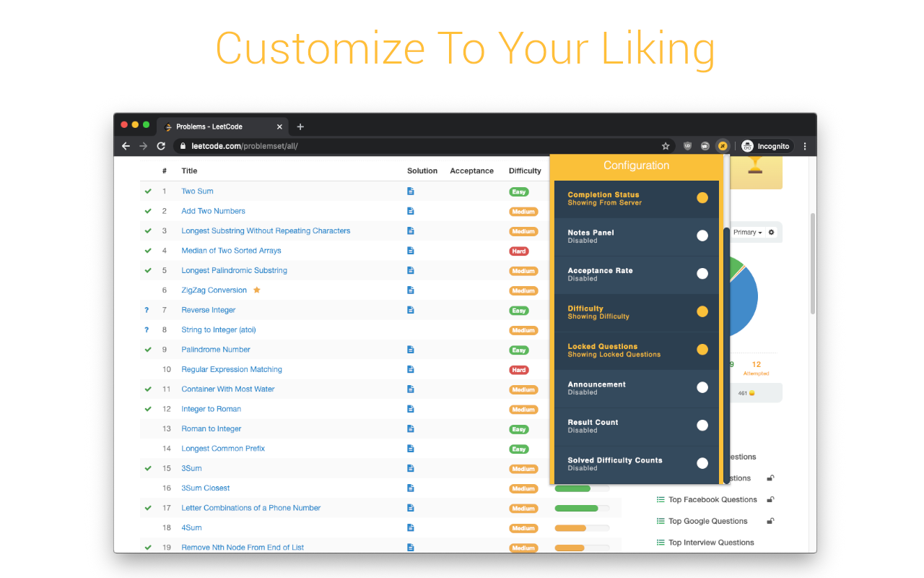The image size is (924, 578).
Task: Toggle the Difficulty display switch
Action: point(702,311)
